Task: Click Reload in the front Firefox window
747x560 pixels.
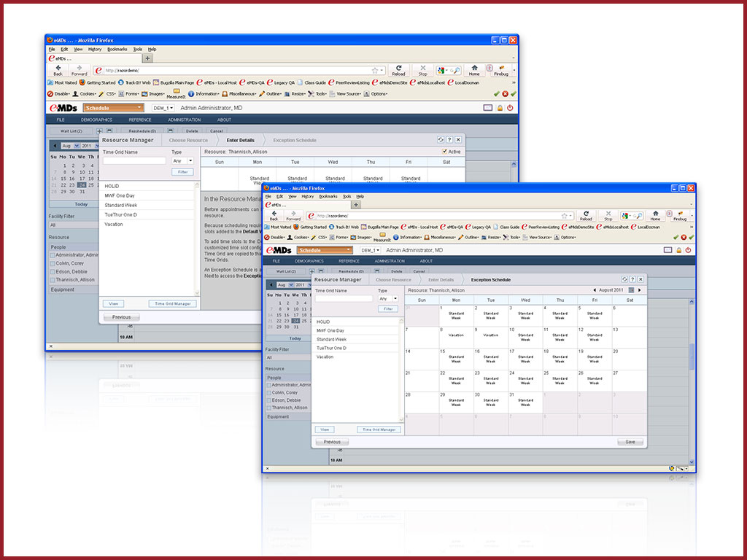Action: (x=586, y=216)
